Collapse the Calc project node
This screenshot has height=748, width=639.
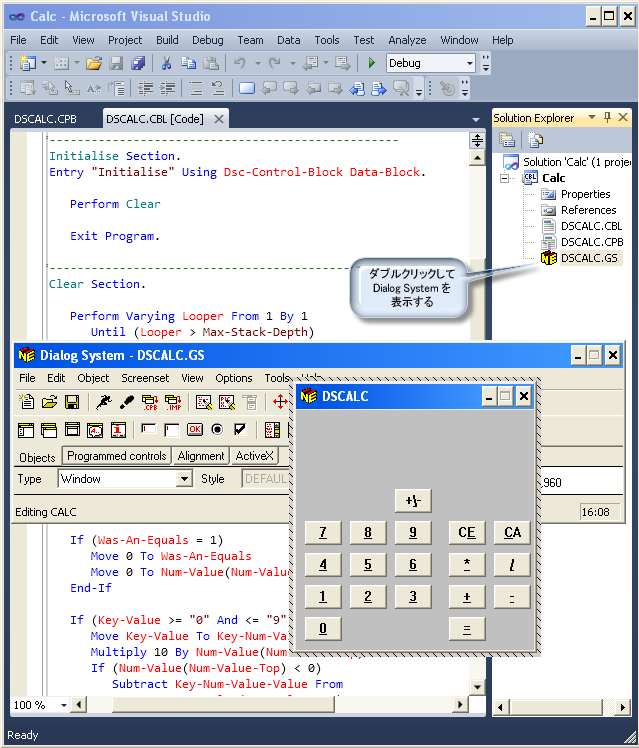(x=505, y=178)
